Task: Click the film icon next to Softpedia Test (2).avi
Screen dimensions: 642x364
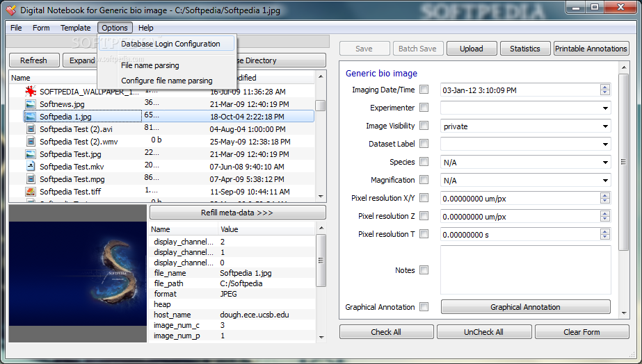Action: (x=31, y=129)
